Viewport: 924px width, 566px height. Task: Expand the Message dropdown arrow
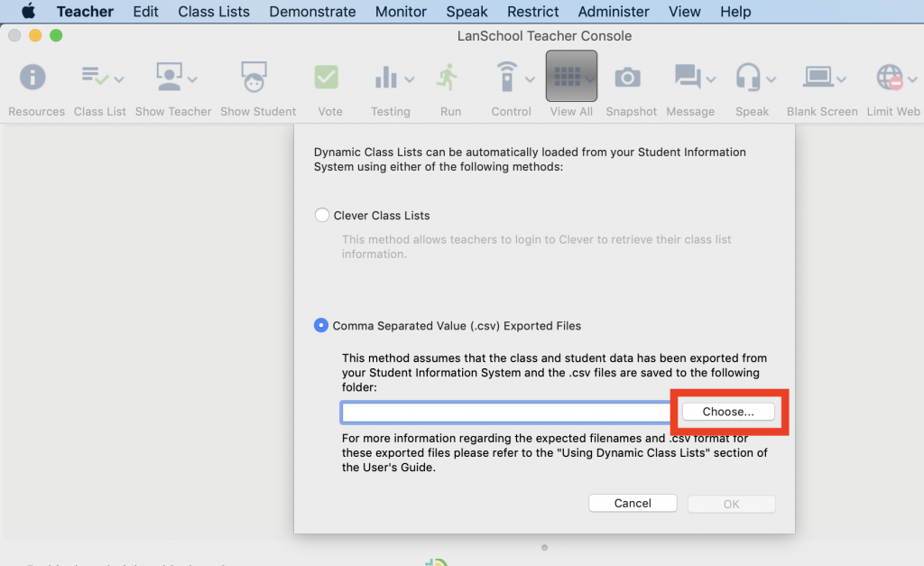pos(710,79)
